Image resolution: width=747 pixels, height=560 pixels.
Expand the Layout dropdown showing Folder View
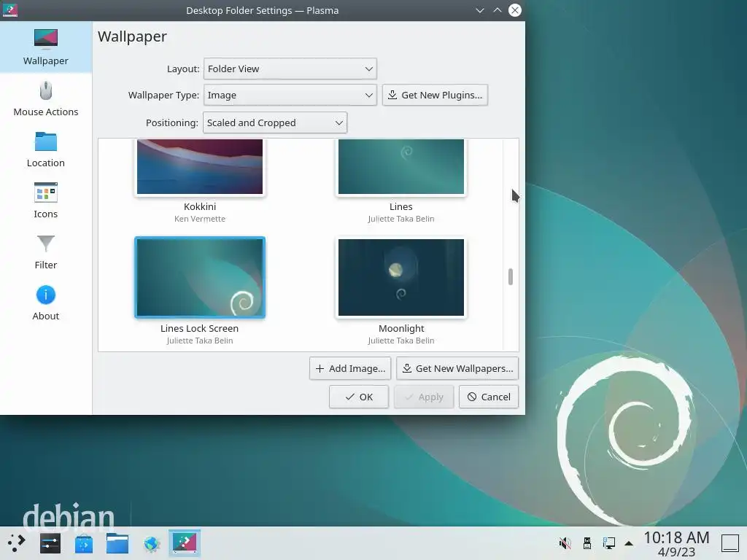click(290, 69)
